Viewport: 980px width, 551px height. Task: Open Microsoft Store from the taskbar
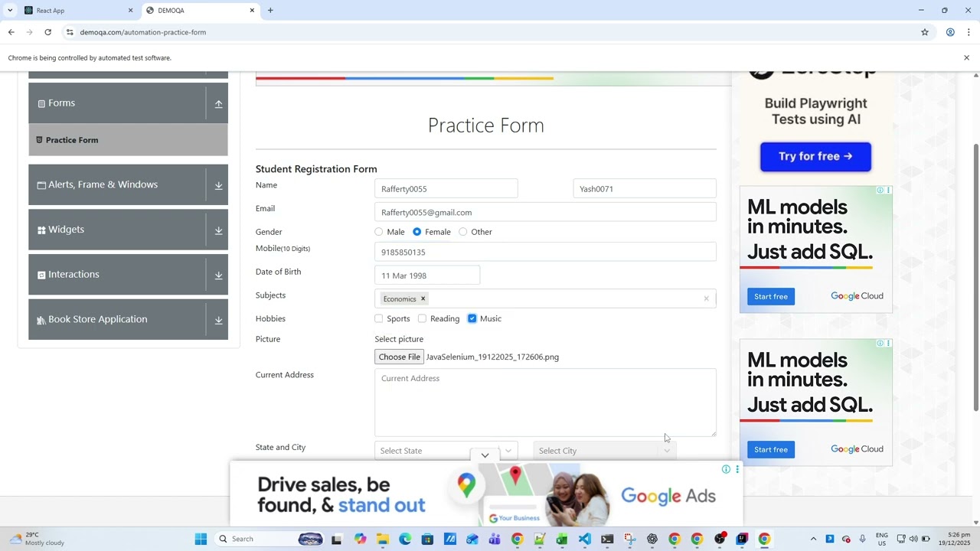click(427, 539)
